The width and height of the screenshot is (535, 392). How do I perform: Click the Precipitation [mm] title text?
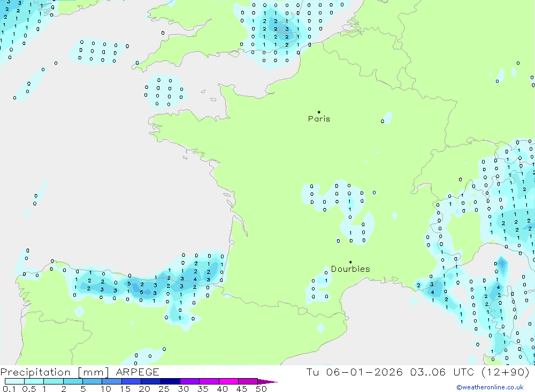pos(55,372)
